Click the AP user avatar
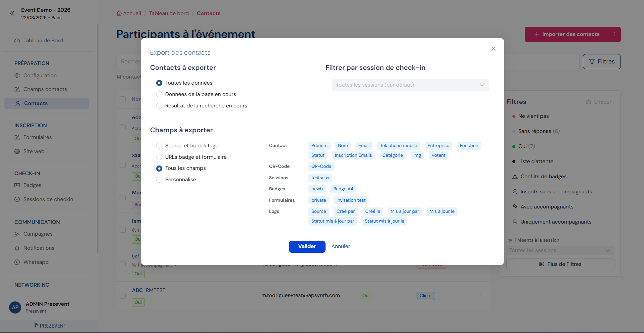The width and height of the screenshot is (644, 333). [15, 307]
